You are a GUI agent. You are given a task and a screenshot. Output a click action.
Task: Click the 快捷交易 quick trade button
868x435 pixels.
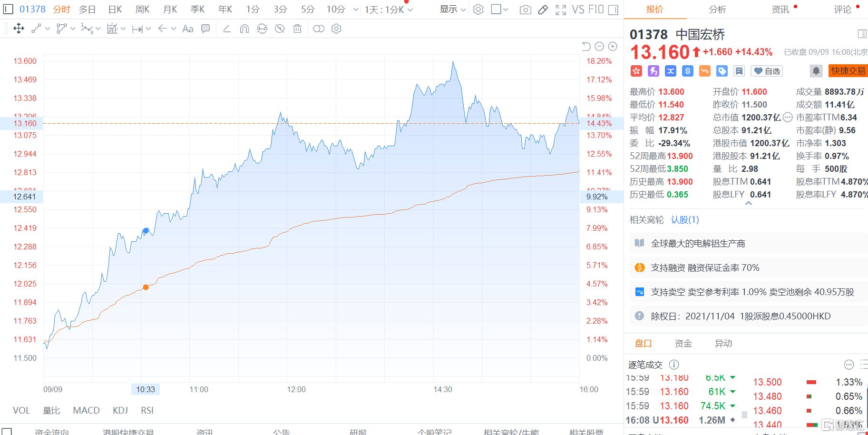(848, 71)
